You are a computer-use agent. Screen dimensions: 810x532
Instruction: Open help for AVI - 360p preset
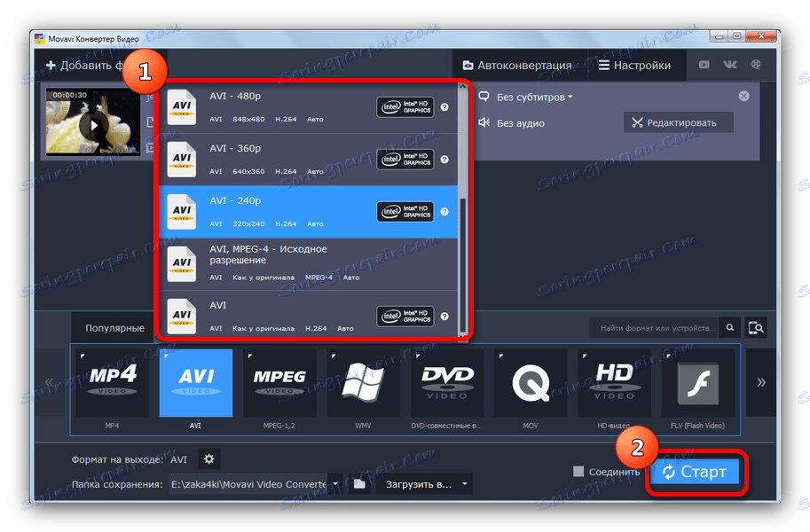click(x=444, y=160)
